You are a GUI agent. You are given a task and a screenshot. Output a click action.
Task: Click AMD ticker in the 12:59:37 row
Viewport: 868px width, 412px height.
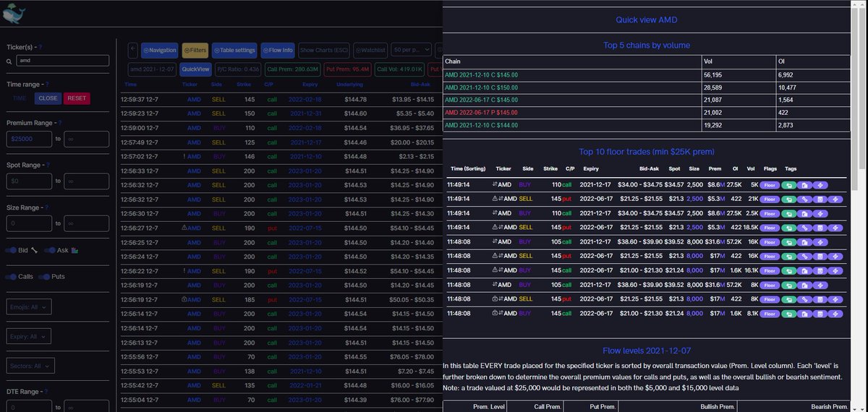tap(194, 99)
